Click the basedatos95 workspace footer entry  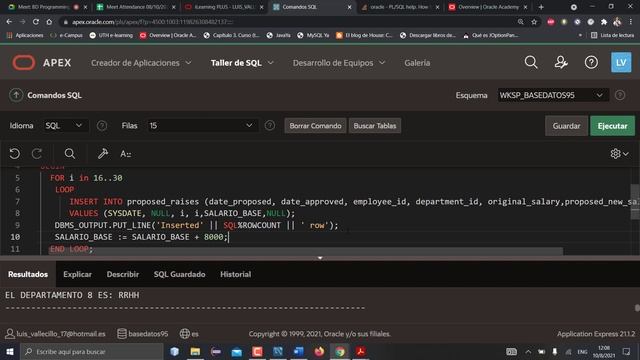142,334
